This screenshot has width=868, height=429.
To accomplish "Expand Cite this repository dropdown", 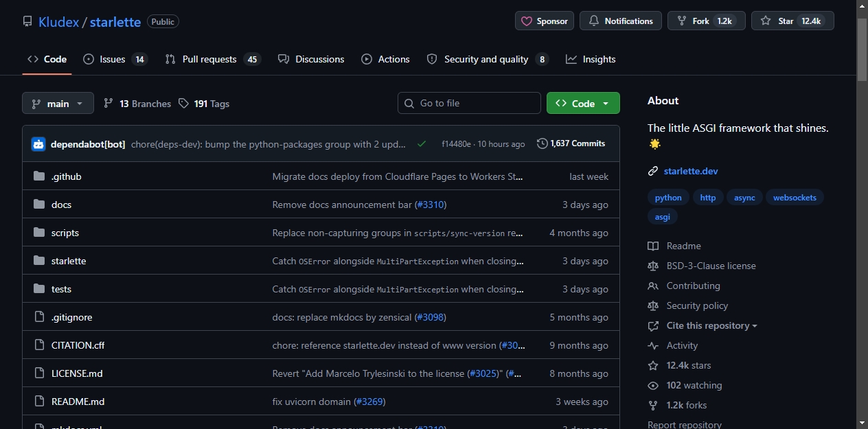I will [703, 325].
